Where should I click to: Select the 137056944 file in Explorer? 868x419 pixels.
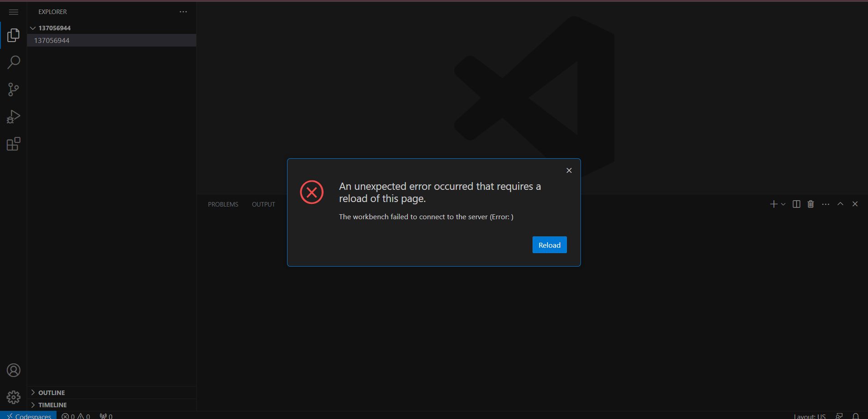point(52,40)
